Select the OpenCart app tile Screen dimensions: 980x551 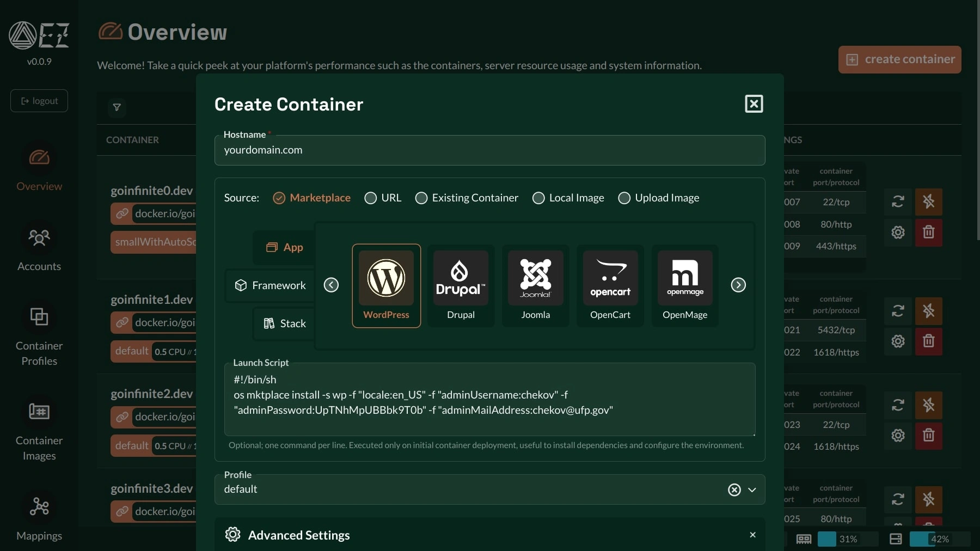click(x=610, y=285)
